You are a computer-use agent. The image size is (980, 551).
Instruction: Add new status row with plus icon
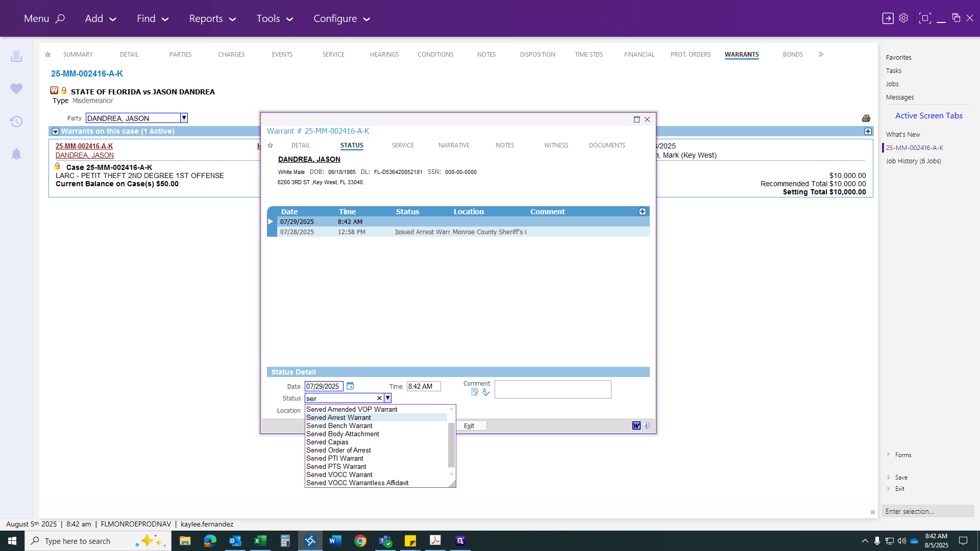click(643, 212)
